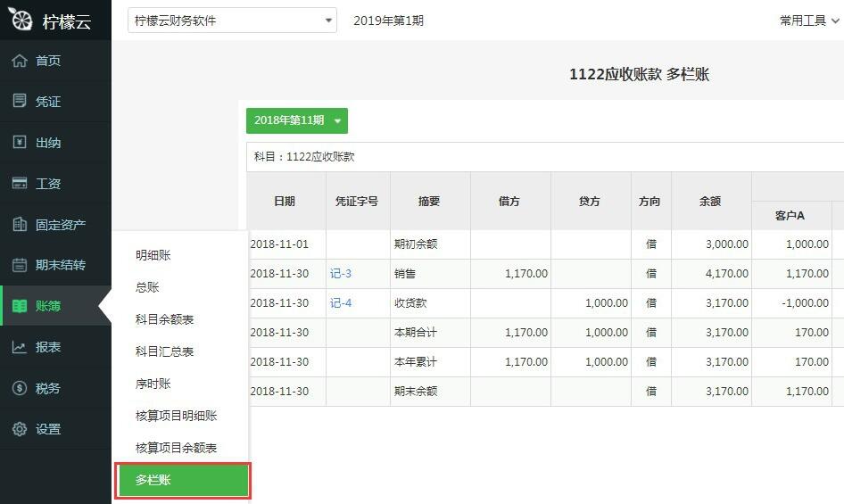Click the 客户A column header
Image resolution: width=844 pixels, height=504 pixels.
point(791,215)
